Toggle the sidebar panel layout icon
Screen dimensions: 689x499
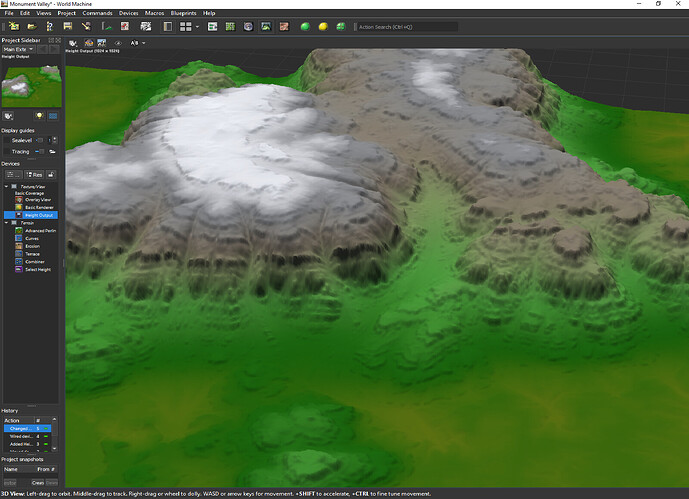tap(168, 27)
